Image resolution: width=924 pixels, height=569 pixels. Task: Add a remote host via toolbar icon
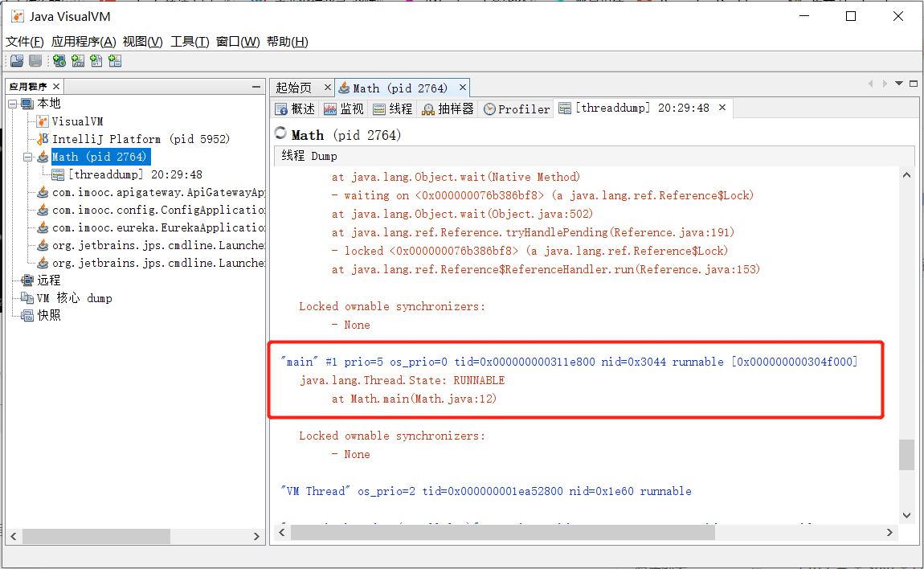pos(59,60)
